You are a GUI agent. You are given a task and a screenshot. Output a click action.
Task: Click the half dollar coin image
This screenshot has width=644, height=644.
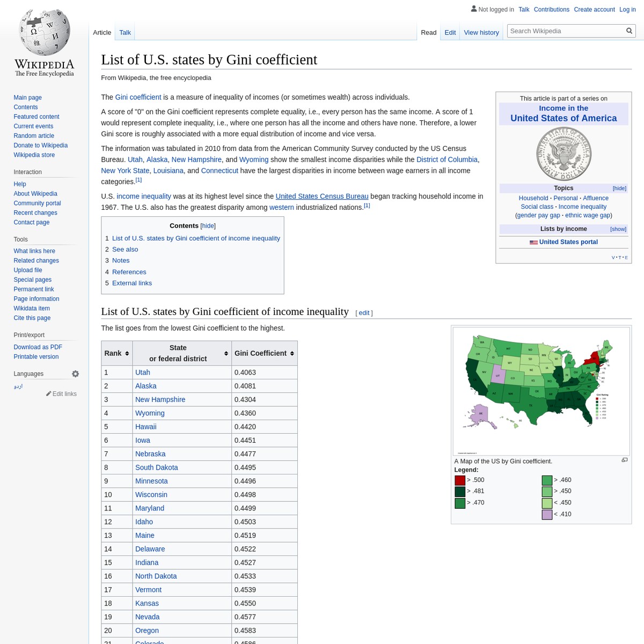click(563, 153)
